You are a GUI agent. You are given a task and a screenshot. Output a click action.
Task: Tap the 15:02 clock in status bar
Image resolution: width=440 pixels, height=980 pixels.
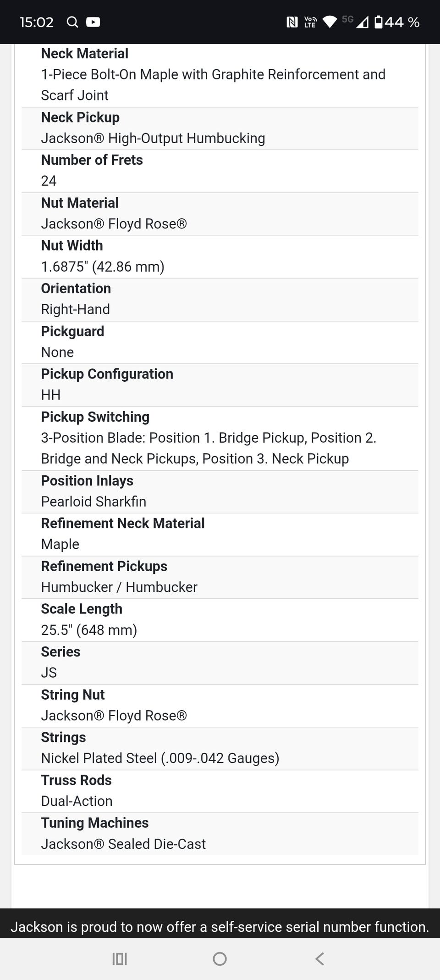[x=37, y=22]
